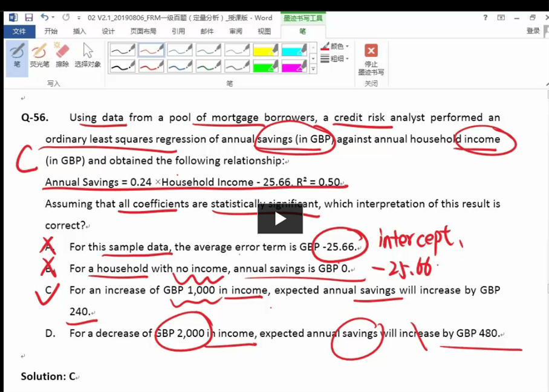This screenshot has width=549, height=392.
Task: Select the green highlighter pen style
Action: pyautogui.click(x=265, y=66)
